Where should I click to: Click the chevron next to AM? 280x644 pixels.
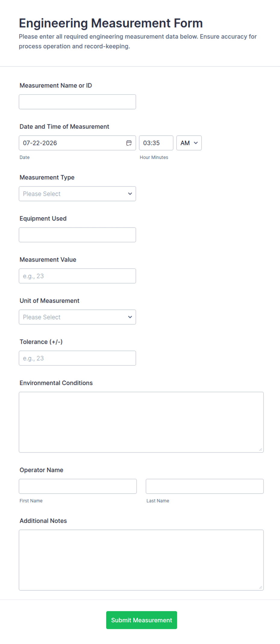[196, 143]
